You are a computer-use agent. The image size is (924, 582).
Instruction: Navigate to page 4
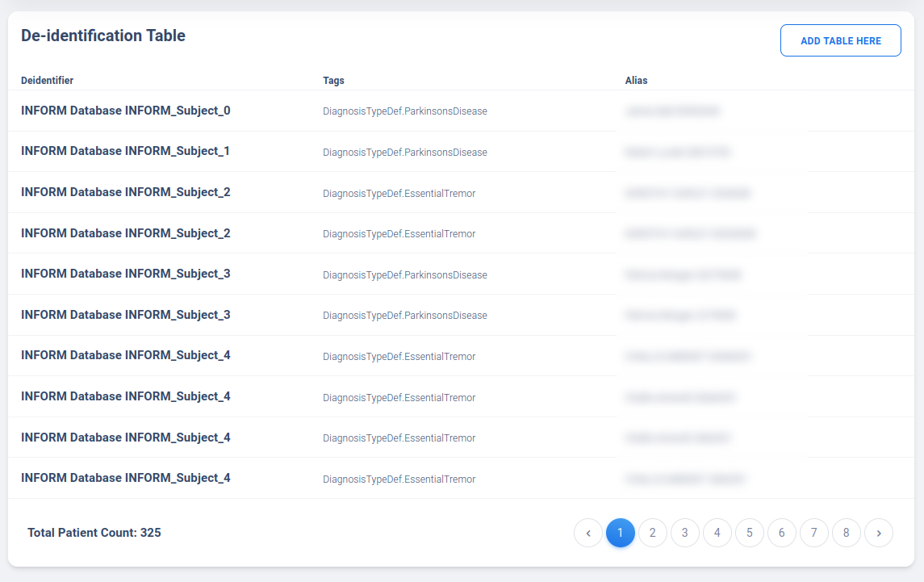[717, 533]
